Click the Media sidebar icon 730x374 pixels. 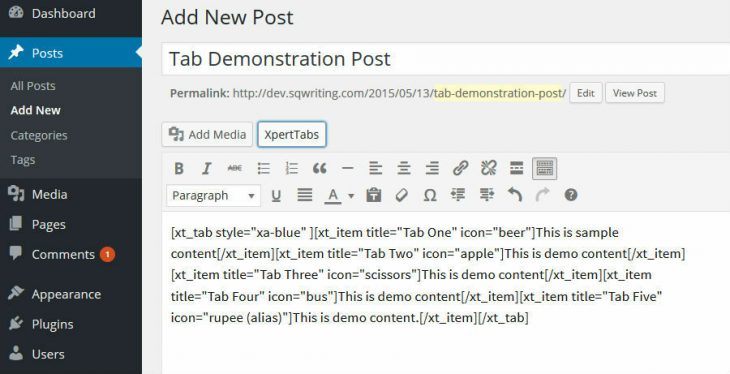tap(16, 193)
